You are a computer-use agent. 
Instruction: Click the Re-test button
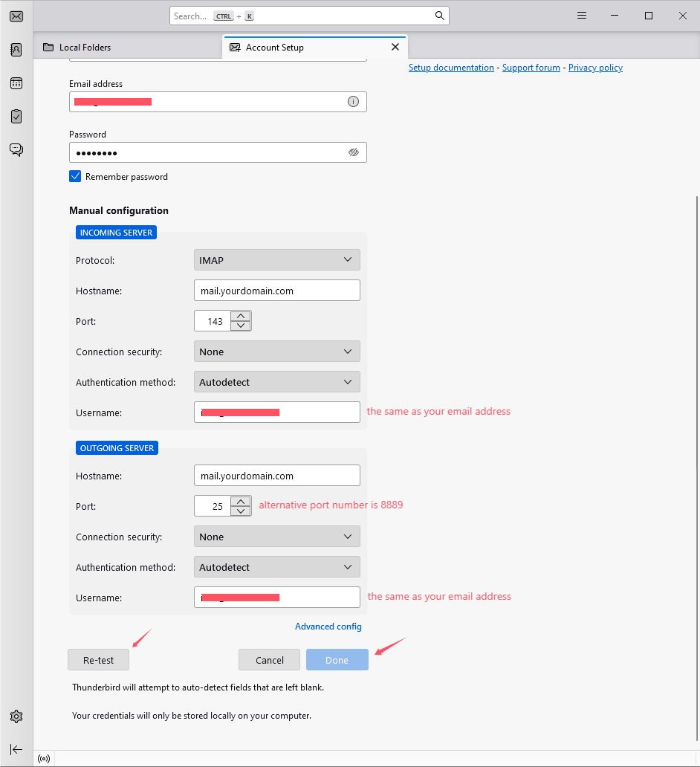[98, 659]
